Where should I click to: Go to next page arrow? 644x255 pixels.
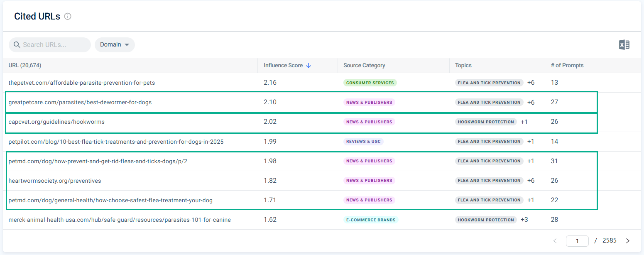[627, 241]
